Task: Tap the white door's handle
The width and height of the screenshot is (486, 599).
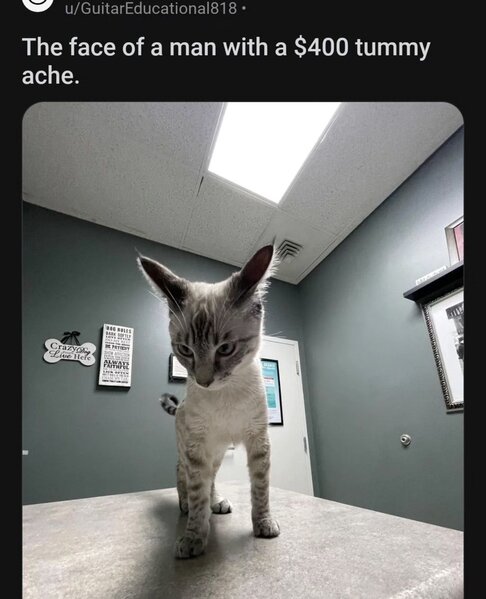Action: tap(305, 445)
